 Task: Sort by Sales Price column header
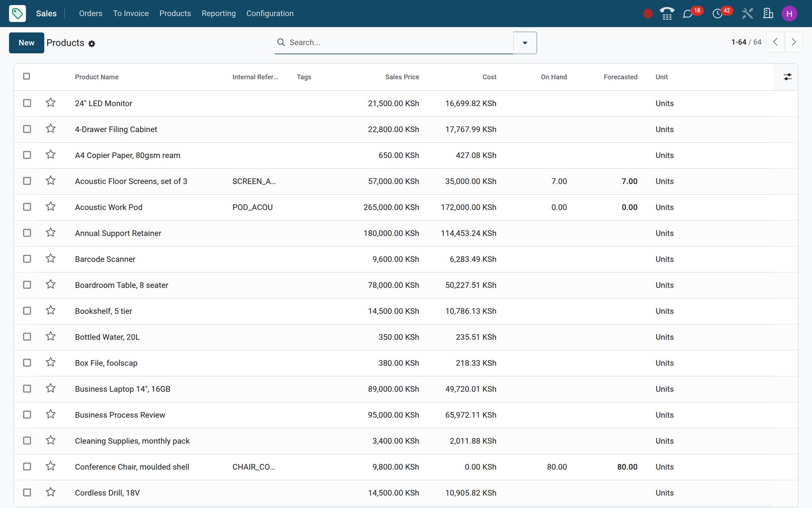tap(402, 77)
